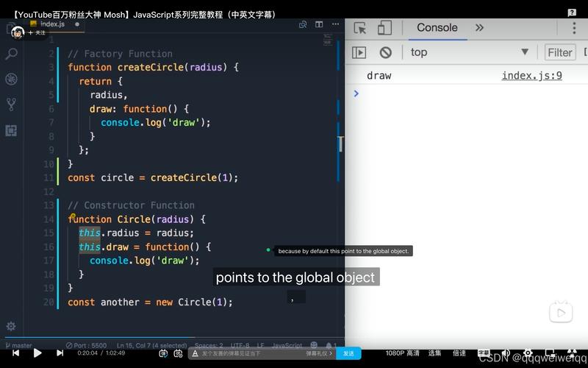Jump to the previous video
This screenshot has height=368, width=588.
(x=15, y=353)
